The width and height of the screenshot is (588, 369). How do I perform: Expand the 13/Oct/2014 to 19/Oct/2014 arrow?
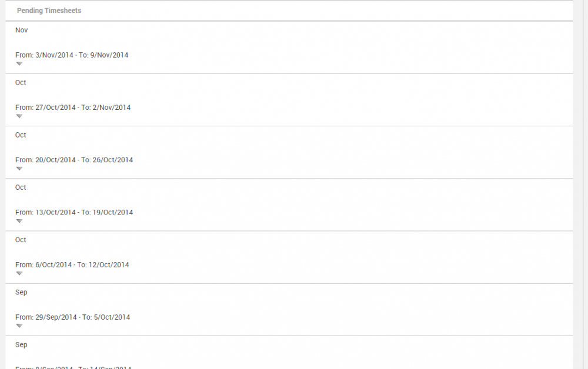[19, 221]
